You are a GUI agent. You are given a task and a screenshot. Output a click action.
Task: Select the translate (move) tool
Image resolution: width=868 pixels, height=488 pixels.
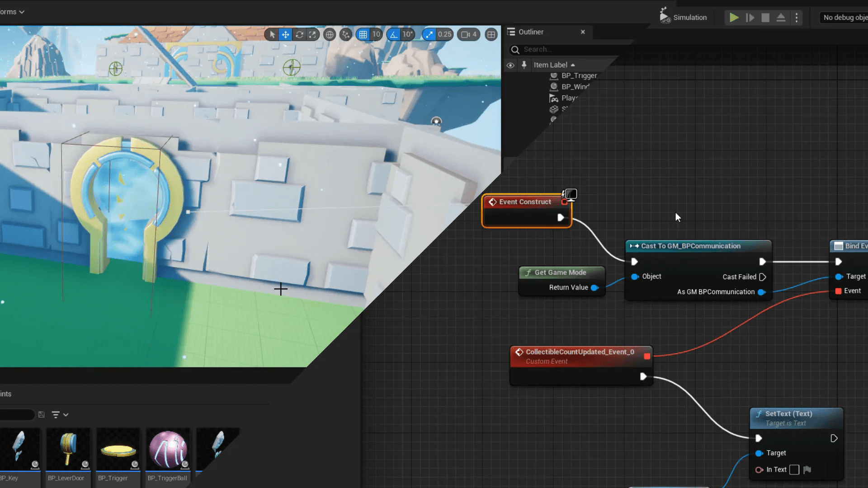(285, 34)
